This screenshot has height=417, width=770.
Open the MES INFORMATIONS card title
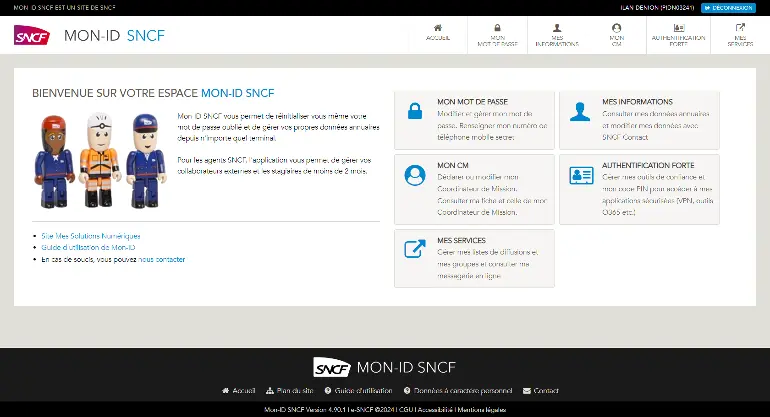[637, 102]
